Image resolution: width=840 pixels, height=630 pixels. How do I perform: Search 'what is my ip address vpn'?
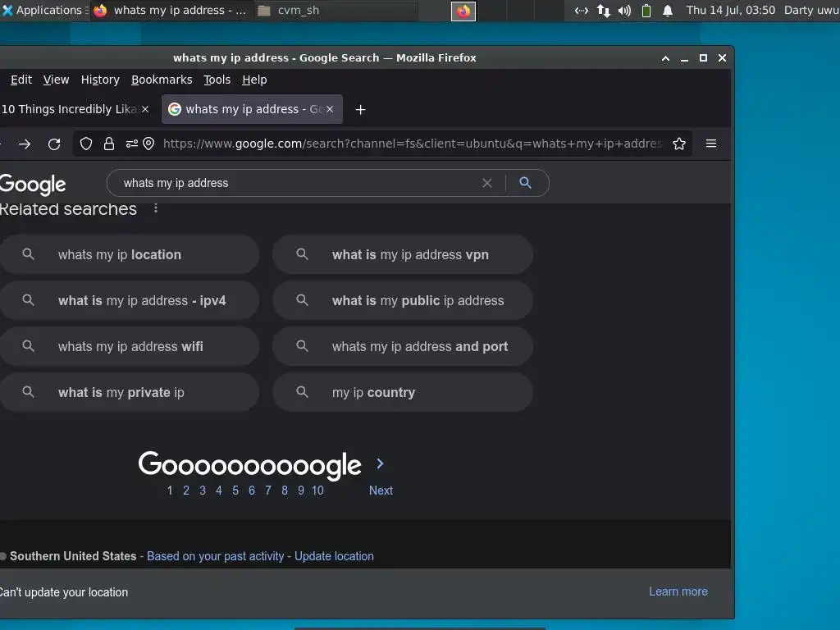click(403, 254)
